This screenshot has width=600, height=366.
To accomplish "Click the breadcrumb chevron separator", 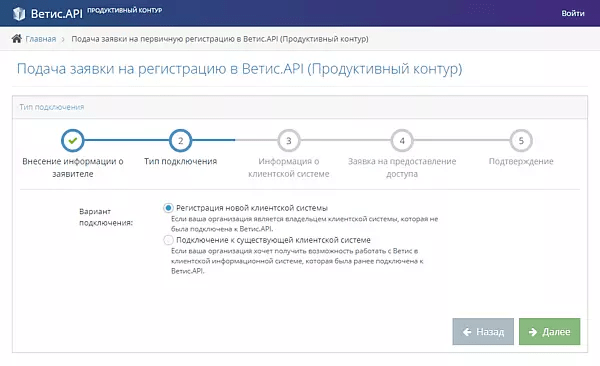I will point(63,39).
